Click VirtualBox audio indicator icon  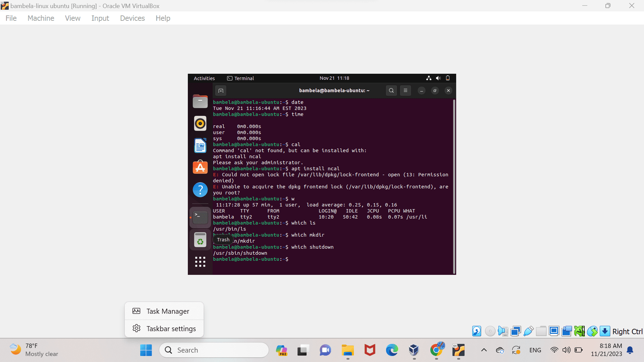tap(503, 331)
